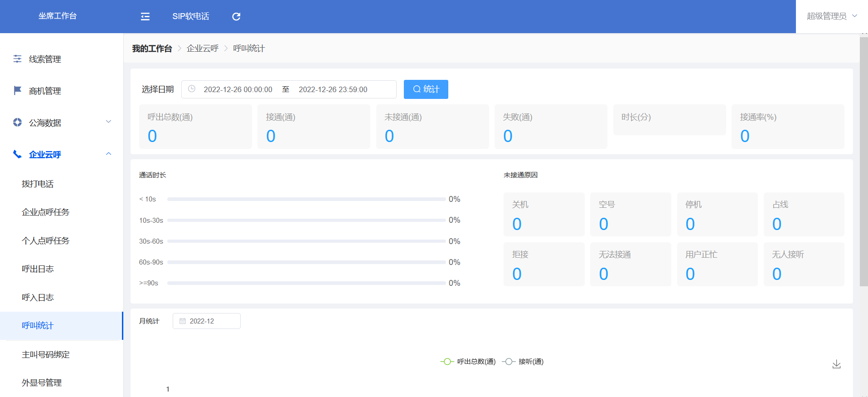Go to 拨打电话 in sidebar
The height and width of the screenshot is (397, 868).
[38, 184]
